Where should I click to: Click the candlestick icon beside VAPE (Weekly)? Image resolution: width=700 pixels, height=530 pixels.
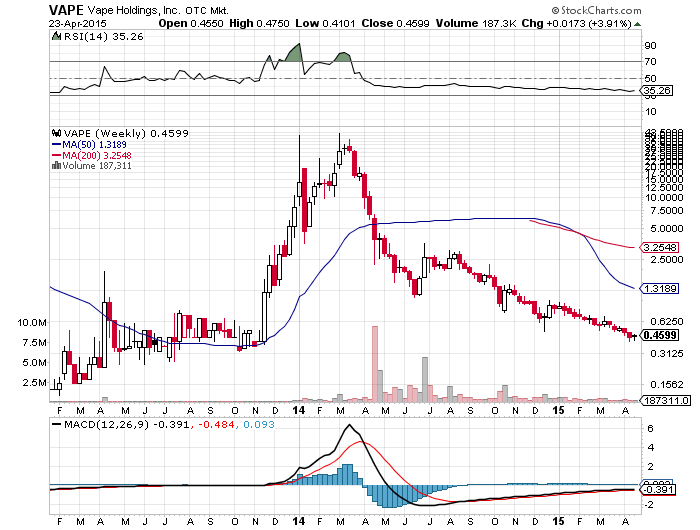pos(56,133)
